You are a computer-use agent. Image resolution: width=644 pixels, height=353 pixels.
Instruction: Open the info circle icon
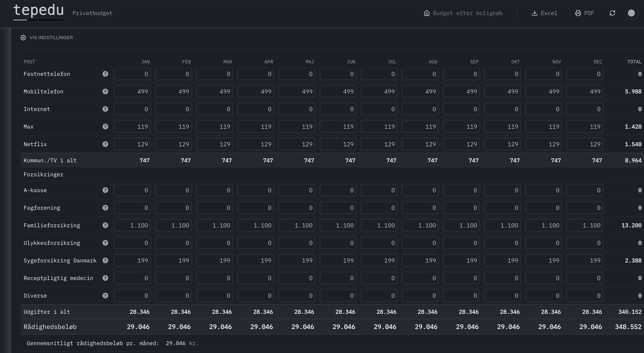[x=631, y=13]
